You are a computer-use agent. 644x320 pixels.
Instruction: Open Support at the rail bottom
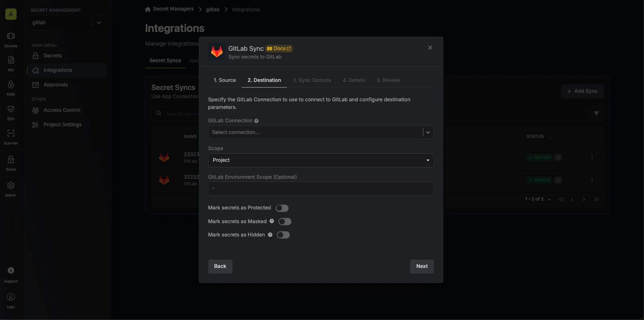(x=11, y=275)
